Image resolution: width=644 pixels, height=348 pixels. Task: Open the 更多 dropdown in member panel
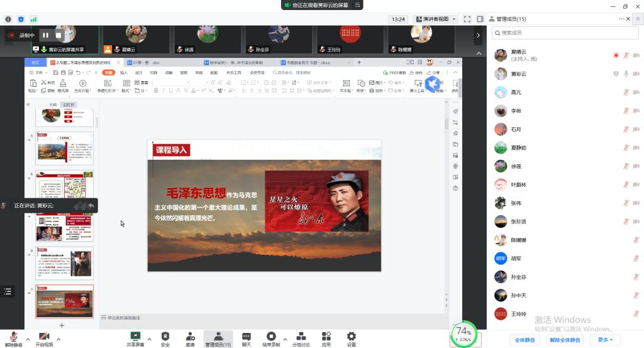[x=605, y=340]
